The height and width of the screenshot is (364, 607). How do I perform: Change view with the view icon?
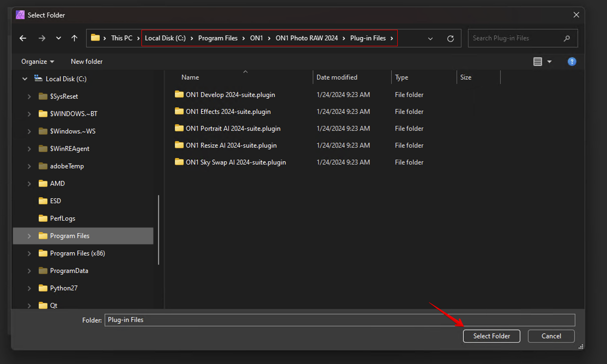538,62
